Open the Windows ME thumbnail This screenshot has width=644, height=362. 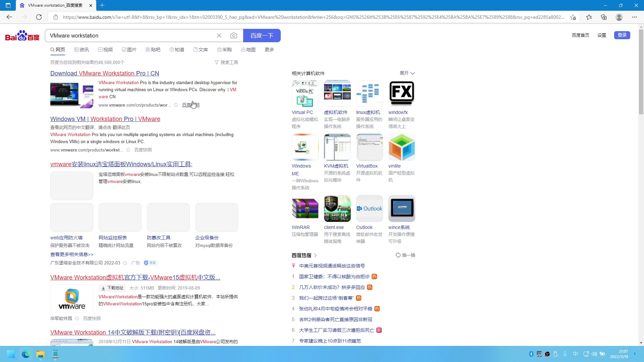click(x=305, y=147)
